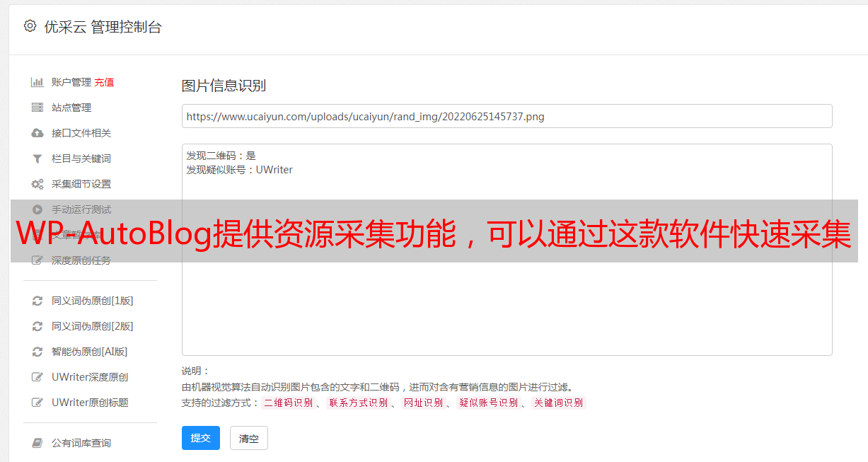Click the red 充值 link
This screenshot has width=868, height=462.
104,82
